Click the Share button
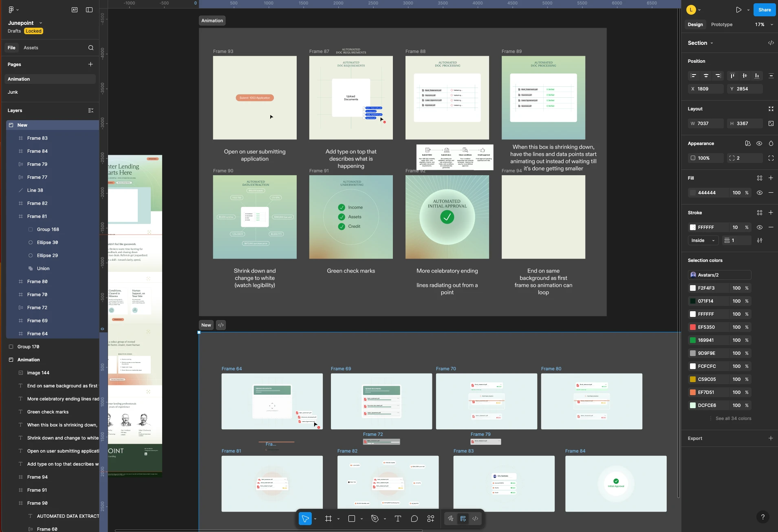Image resolution: width=778 pixels, height=532 pixels. tap(765, 10)
